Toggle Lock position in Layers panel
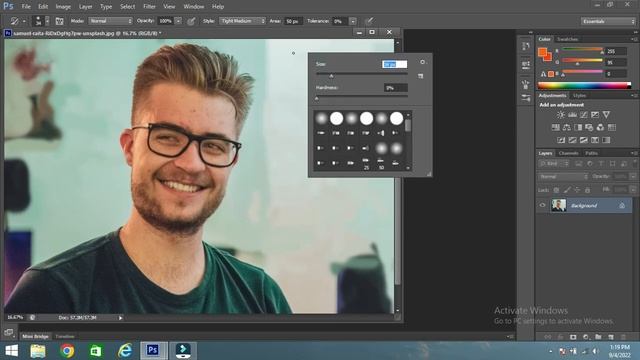The width and height of the screenshot is (640, 360). (577, 190)
